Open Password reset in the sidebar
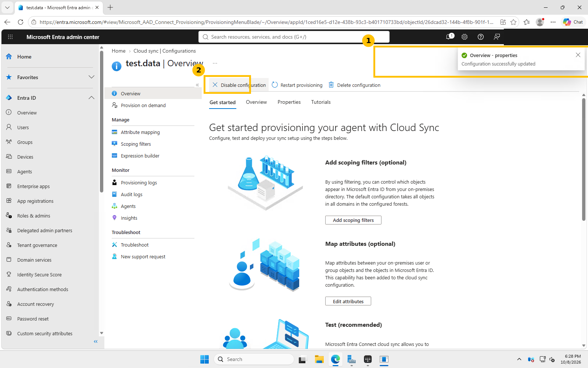588x368 pixels. pos(33,319)
